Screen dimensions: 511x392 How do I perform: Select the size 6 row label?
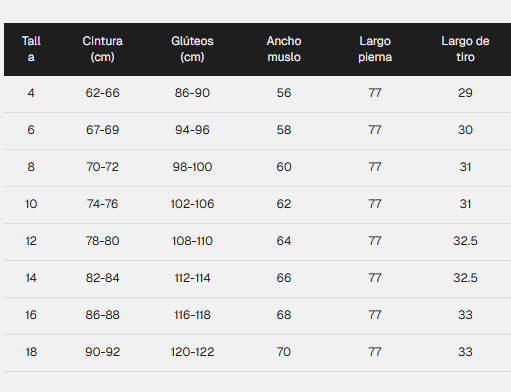[31, 130]
